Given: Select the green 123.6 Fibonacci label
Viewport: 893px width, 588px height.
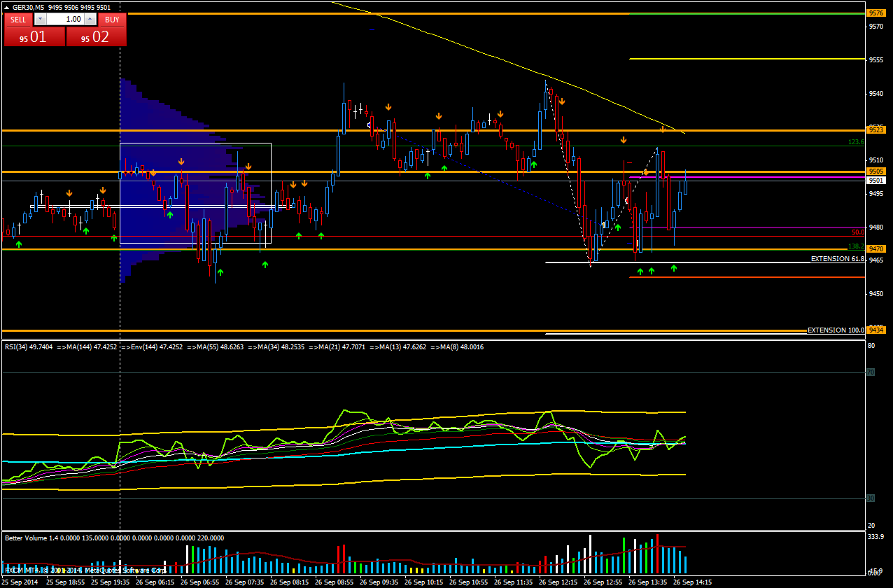Looking at the screenshot, I should point(856,142).
